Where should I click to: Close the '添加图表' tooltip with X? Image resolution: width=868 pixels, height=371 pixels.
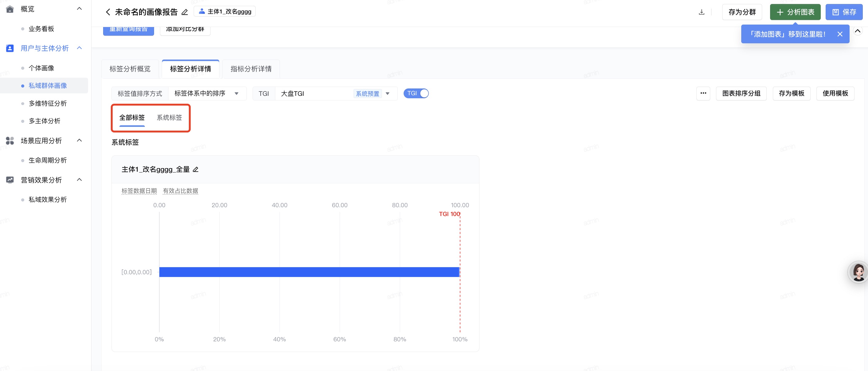click(840, 34)
